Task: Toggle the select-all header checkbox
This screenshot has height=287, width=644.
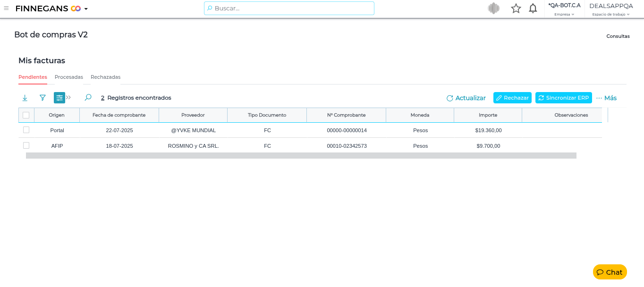Action: [x=26, y=115]
